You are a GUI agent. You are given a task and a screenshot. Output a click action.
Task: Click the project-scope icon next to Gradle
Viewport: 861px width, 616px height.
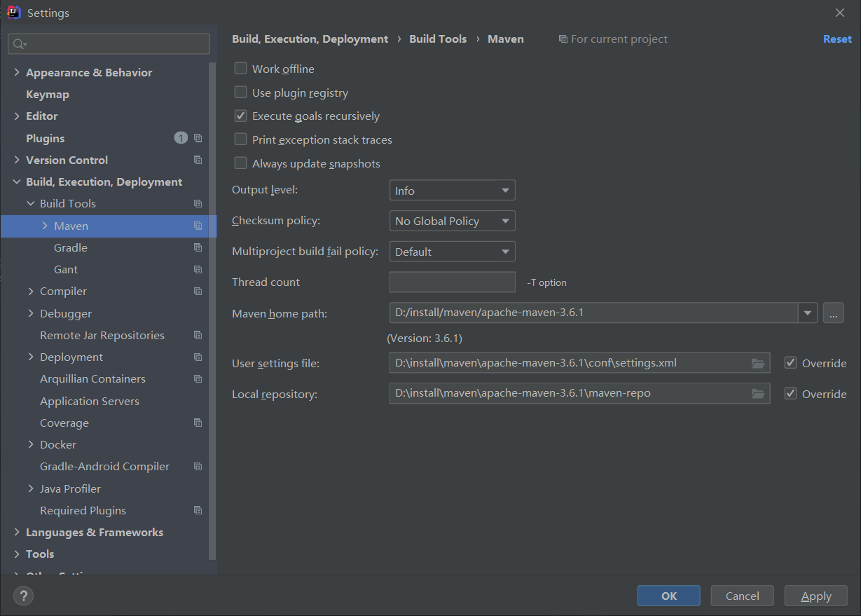(x=198, y=247)
